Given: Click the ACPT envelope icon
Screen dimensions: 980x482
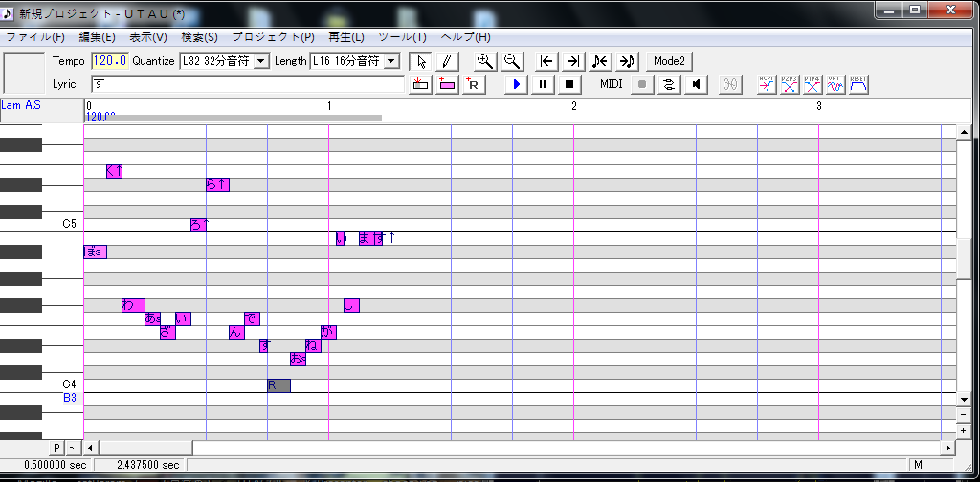Looking at the screenshot, I should coord(767,83).
